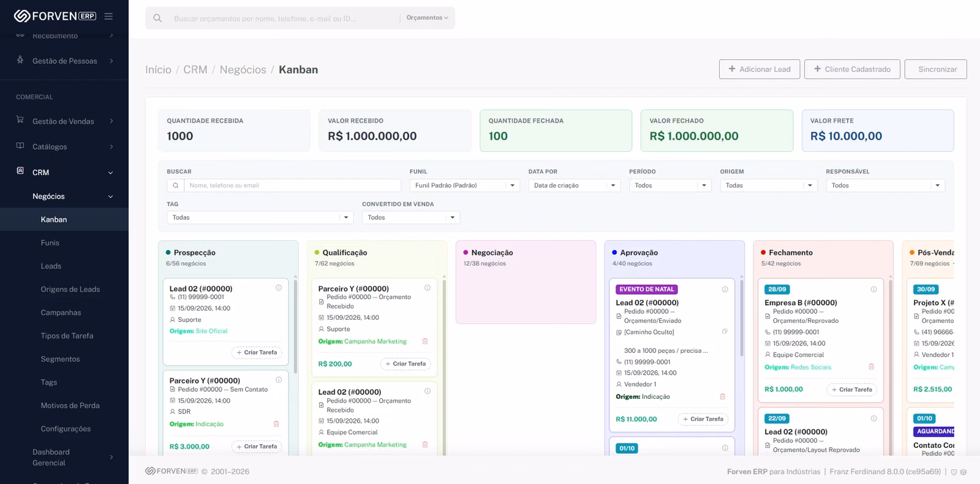980x484 pixels.
Task: Open the Origem filter dropdown
Action: coord(769,185)
